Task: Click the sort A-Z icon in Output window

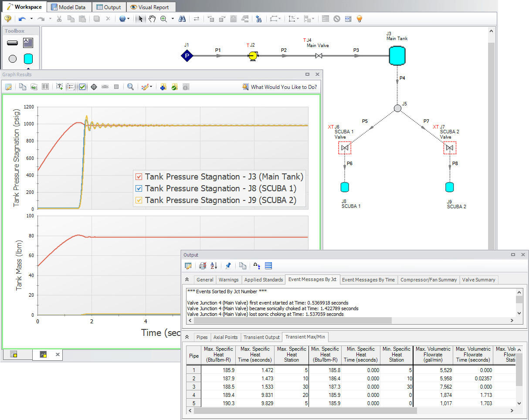Action: [x=214, y=266]
